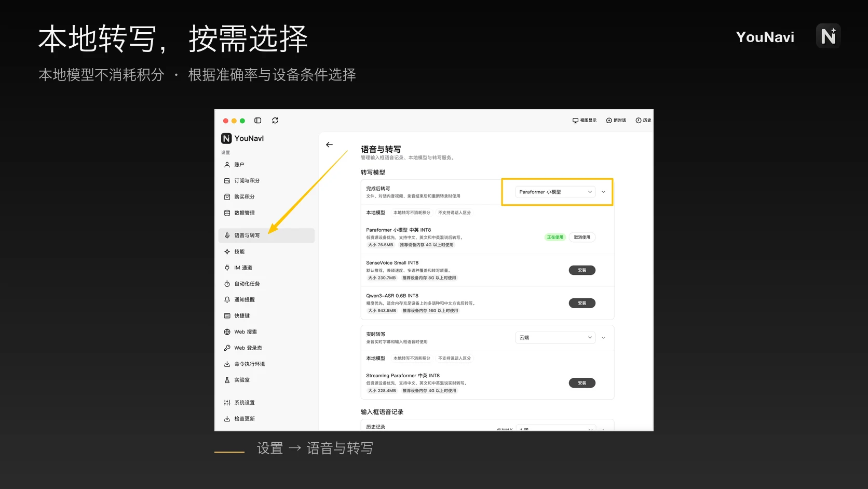
Task: Click the 视图显示 monitor icon
Action: (x=575, y=121)
